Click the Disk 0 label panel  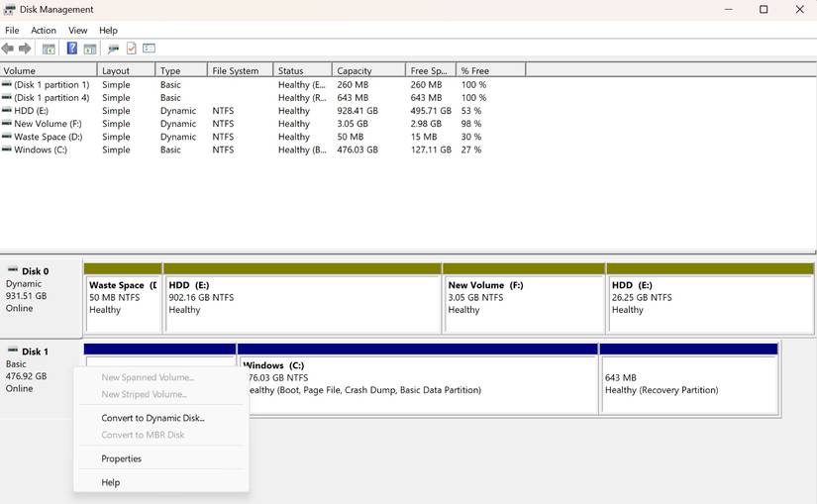click(41, 289)
